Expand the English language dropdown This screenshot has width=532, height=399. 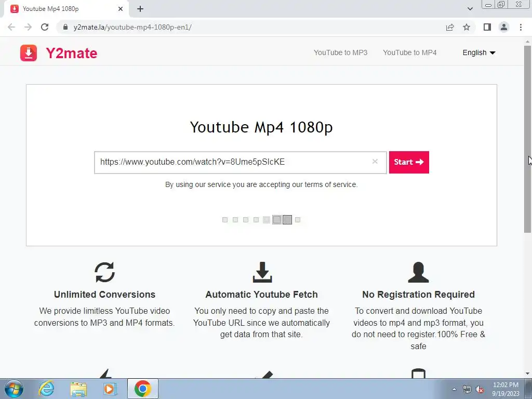point(478,52)
